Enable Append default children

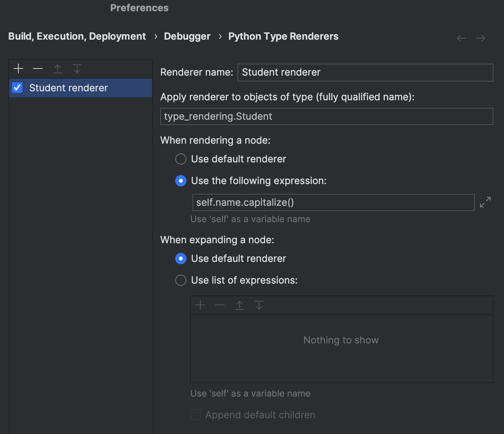(x=195, y=415)
